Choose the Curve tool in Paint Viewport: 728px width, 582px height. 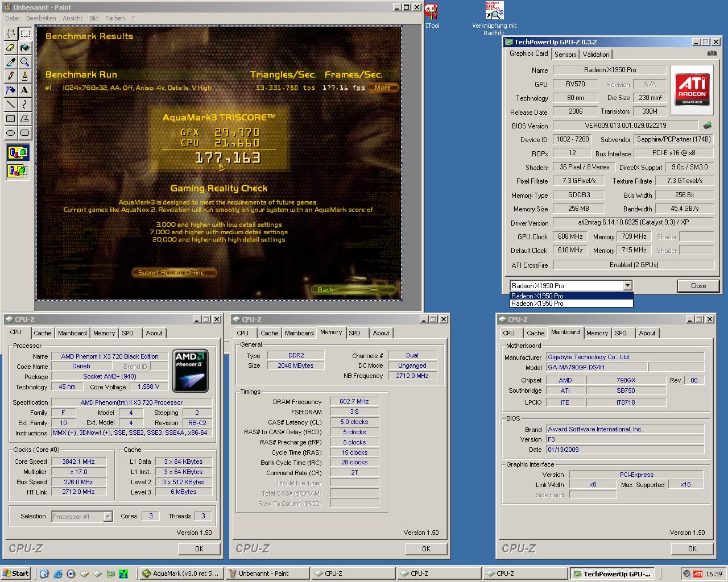pyautogui.click(x=25, y=104)
